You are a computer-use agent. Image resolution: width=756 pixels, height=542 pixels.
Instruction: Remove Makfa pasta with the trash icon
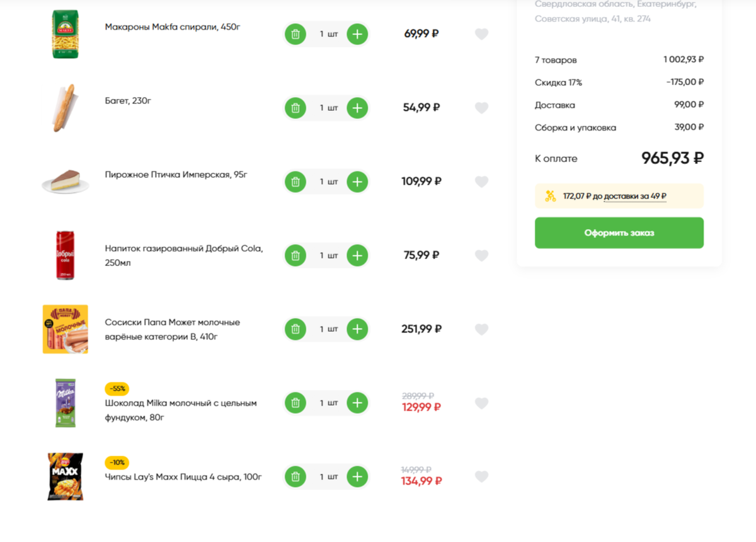295,34
